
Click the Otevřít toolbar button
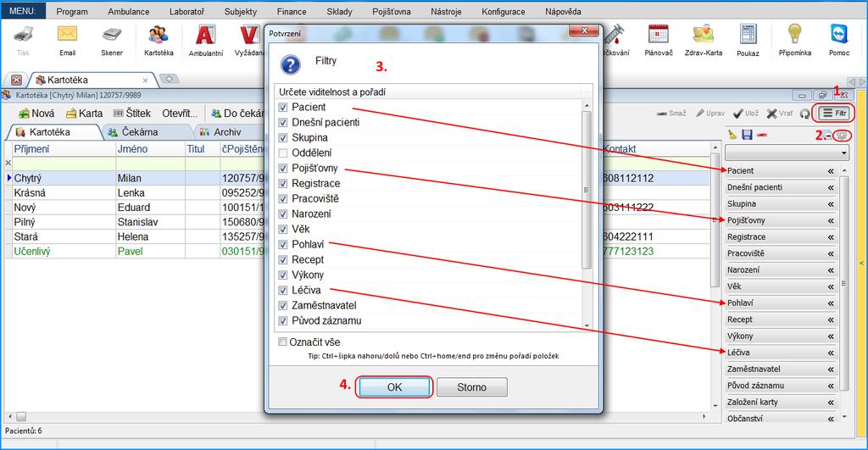click(x=180, y=114)
